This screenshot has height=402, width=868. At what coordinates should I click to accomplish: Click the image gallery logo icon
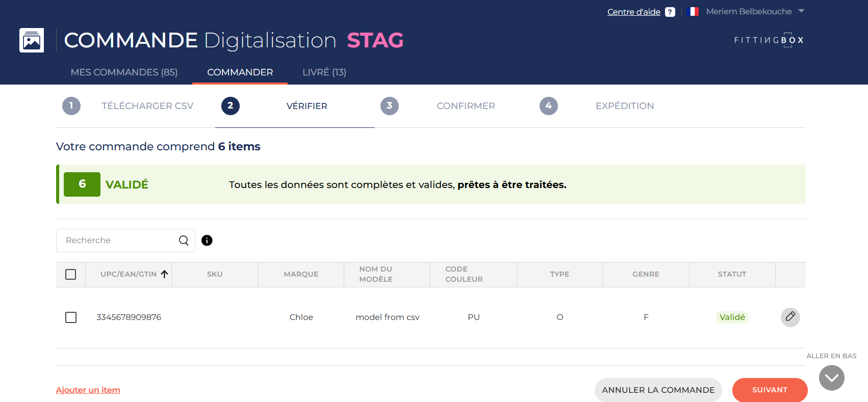(x=32, y=40)
